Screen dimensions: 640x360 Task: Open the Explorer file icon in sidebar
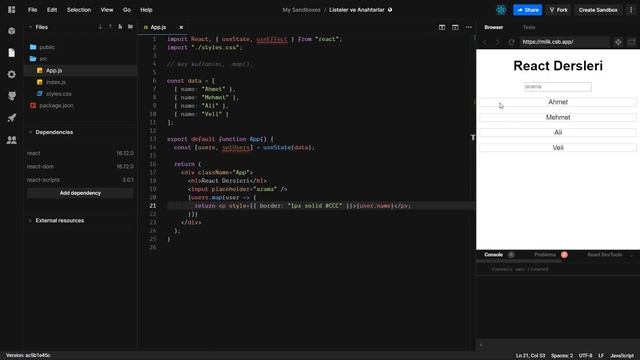click(x=11, y=53)
